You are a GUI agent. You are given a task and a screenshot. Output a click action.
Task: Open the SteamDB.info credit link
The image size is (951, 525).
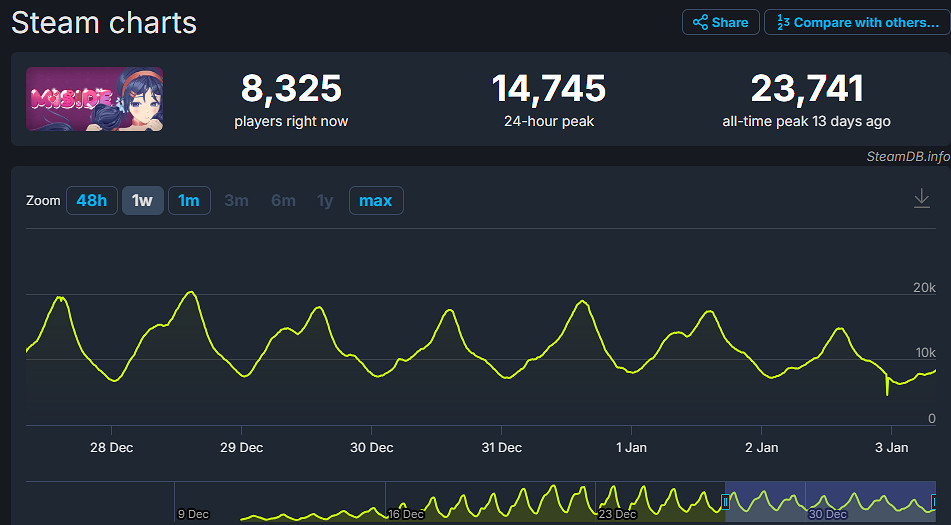tap(907, 156)
